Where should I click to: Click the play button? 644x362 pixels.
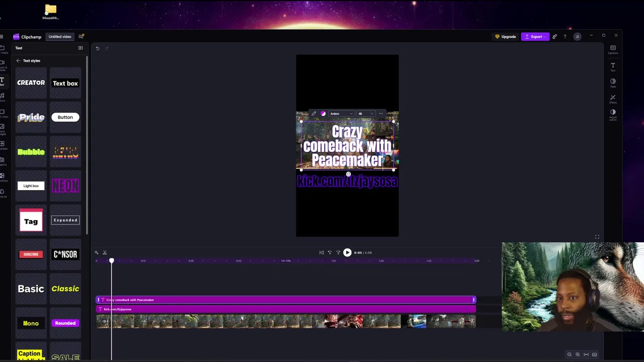coord(347,252)
